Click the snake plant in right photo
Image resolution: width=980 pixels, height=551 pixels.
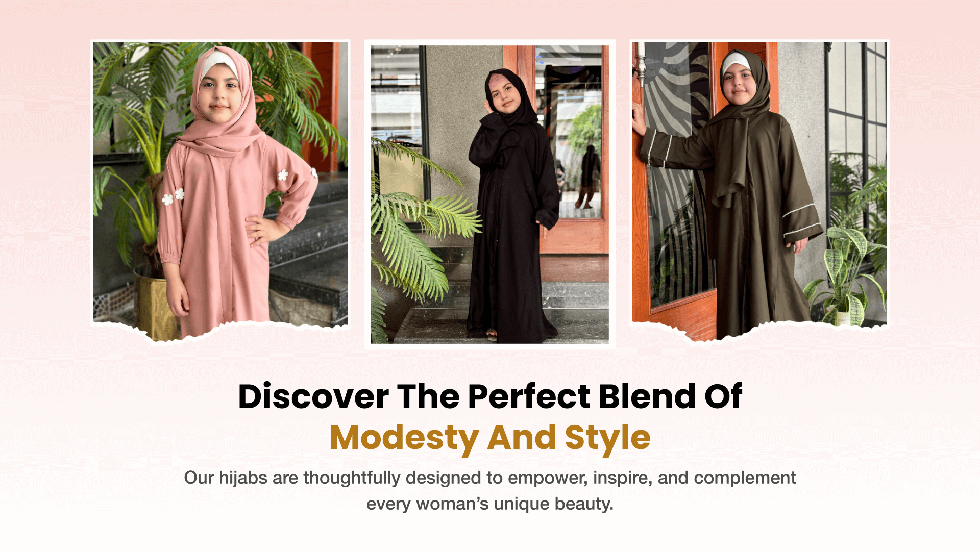tap(845, 275)
